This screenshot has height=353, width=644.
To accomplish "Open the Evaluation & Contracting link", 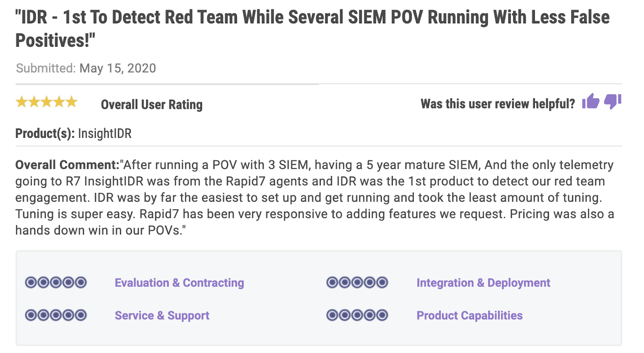I will click(179, 283).
